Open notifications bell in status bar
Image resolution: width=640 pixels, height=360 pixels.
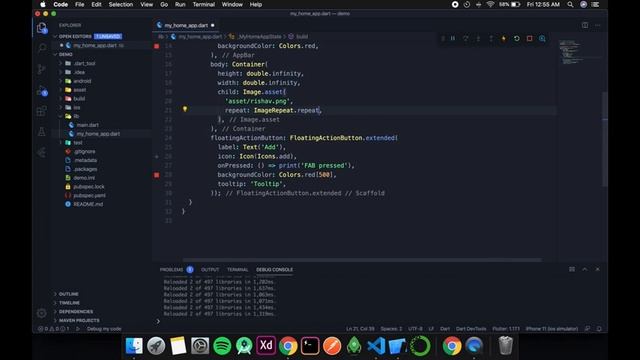click(x=599, y=329)
